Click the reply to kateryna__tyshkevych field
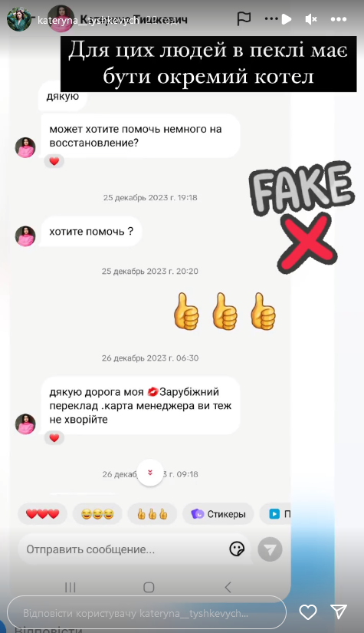The width and height of the screenshot is (364, 633). pyautogui.click(x=146, y=613)
